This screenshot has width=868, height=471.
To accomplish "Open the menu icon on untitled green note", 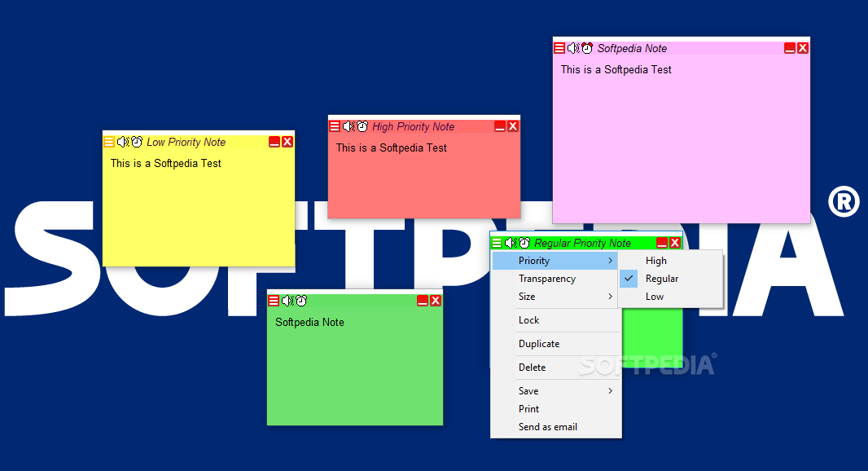I will (274, 301).
